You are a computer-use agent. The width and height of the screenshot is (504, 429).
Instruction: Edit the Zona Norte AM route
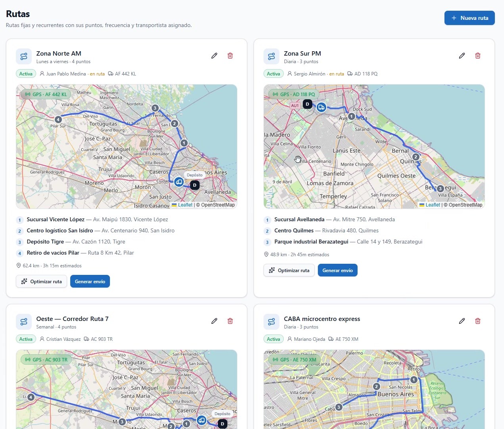[214, 56]
